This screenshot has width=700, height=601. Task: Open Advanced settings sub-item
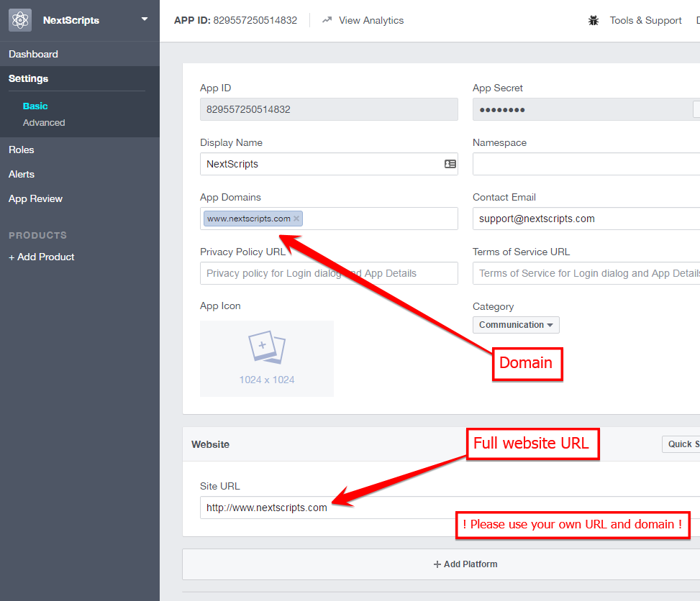pos(44,123)
